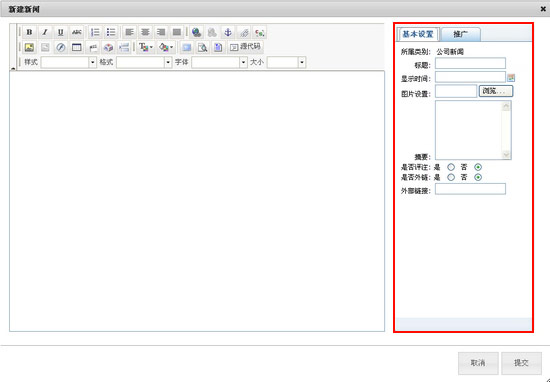
Task: Focus the 图片设置 file path field
Action: (x=456, y=91)
